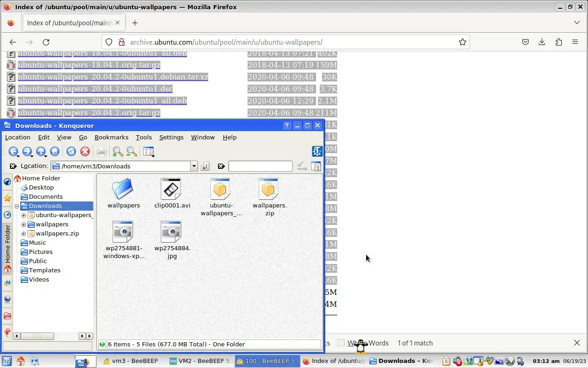Toggle Whole Words checkbox in Firefox find bar
The width and height of the screenshot is (588, 368).
[x=341, y=343]
